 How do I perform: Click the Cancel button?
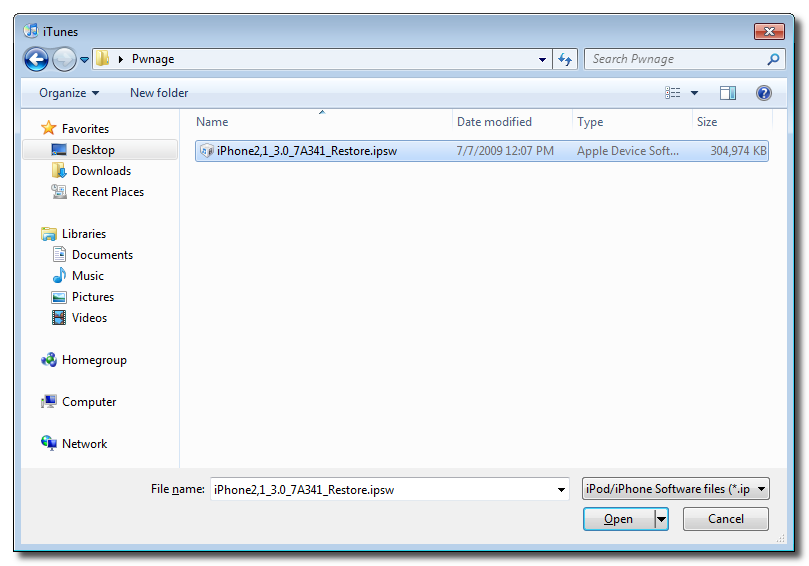click(725, 519)
